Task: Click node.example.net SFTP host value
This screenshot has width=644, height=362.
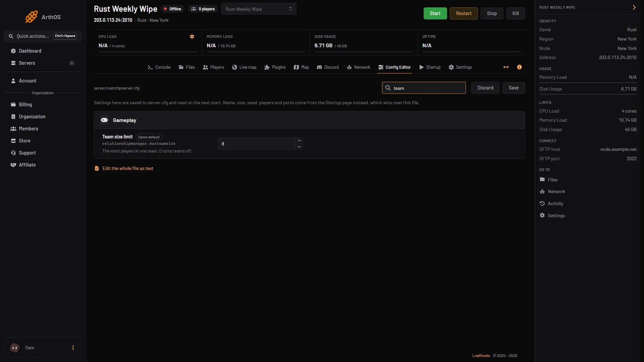Action: 618,149
